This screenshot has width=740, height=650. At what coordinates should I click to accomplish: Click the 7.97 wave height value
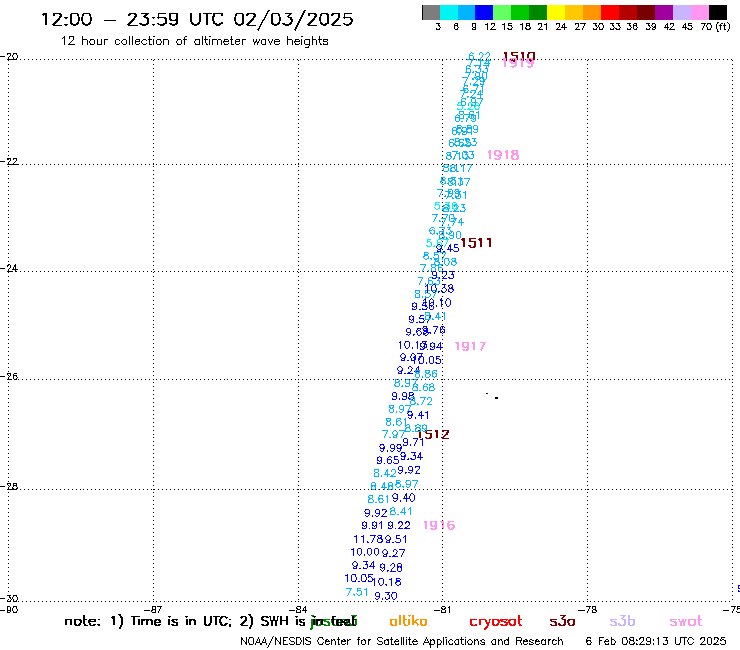(x=394, y=434)
